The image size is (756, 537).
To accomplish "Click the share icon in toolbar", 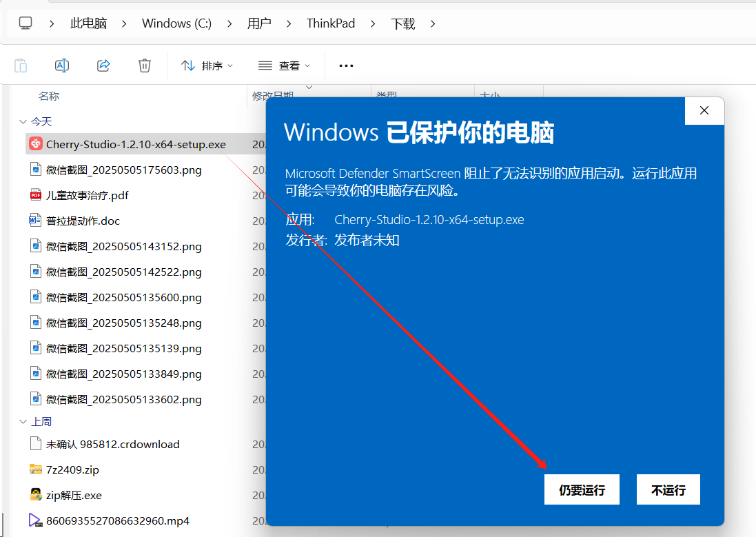I will coord(103,65).
